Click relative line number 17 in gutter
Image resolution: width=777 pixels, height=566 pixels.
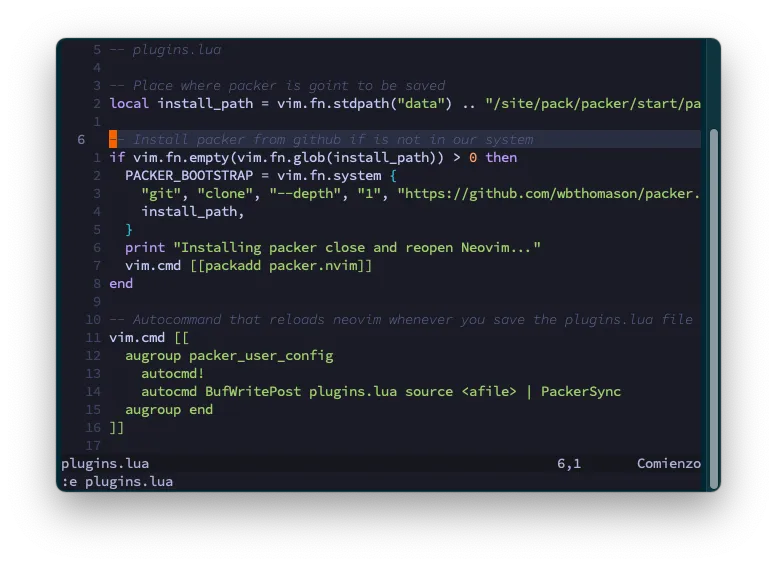93,446
